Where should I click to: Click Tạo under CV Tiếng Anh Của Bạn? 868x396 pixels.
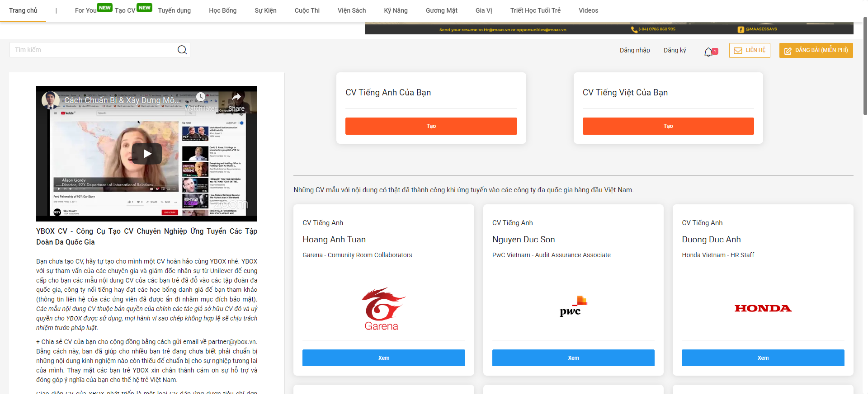click(431, 126)
